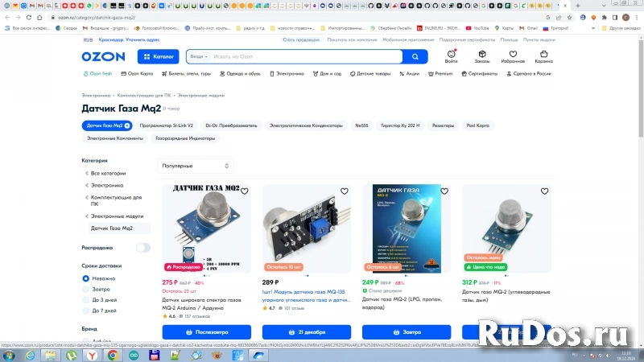Add the first MQ-2 sensor to favorites
644x362 pixels.
click(245, 191)
